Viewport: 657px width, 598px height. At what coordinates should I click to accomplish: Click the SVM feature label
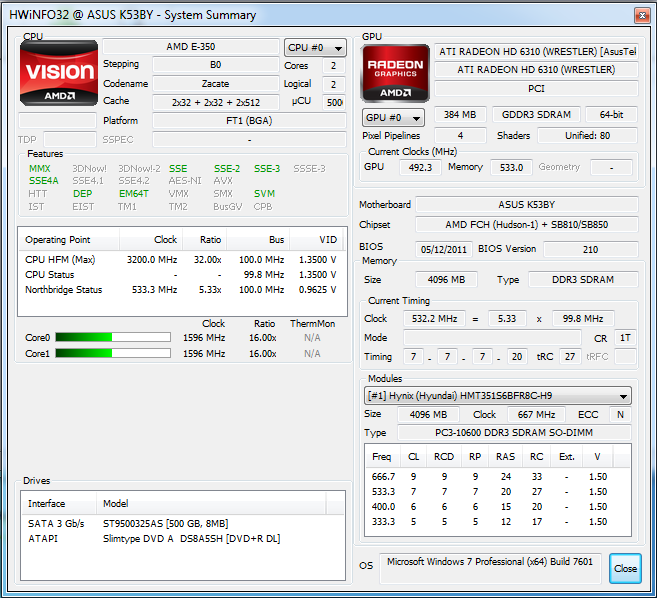tap(264, 194)
